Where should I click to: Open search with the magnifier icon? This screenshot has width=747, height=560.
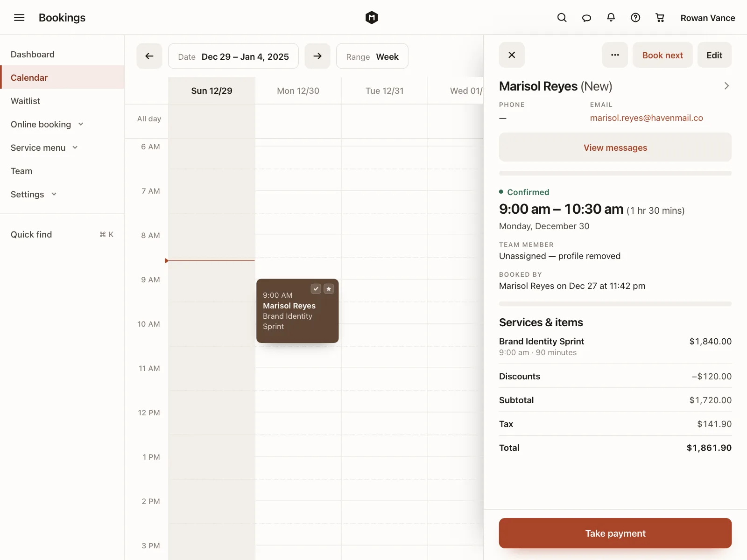562,18
